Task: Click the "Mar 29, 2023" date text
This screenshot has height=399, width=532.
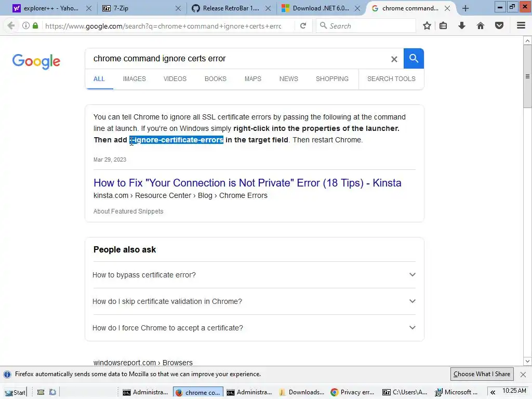Action: tap(110, 159)
